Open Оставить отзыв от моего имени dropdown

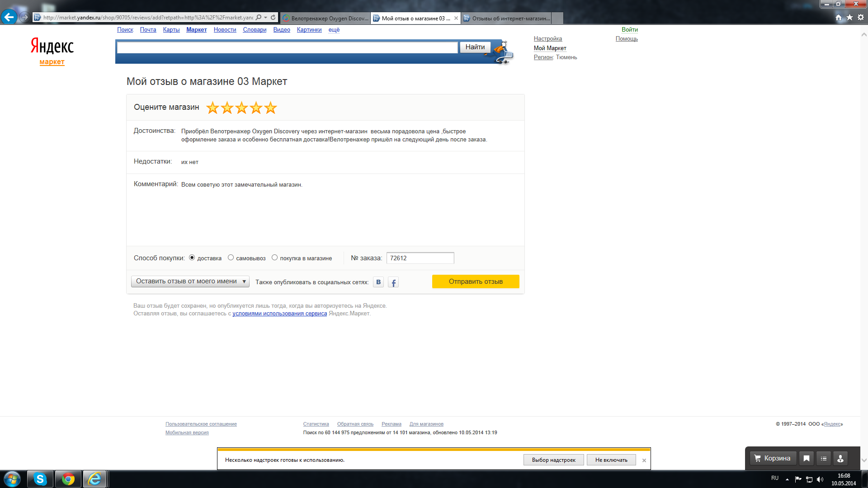190,282
